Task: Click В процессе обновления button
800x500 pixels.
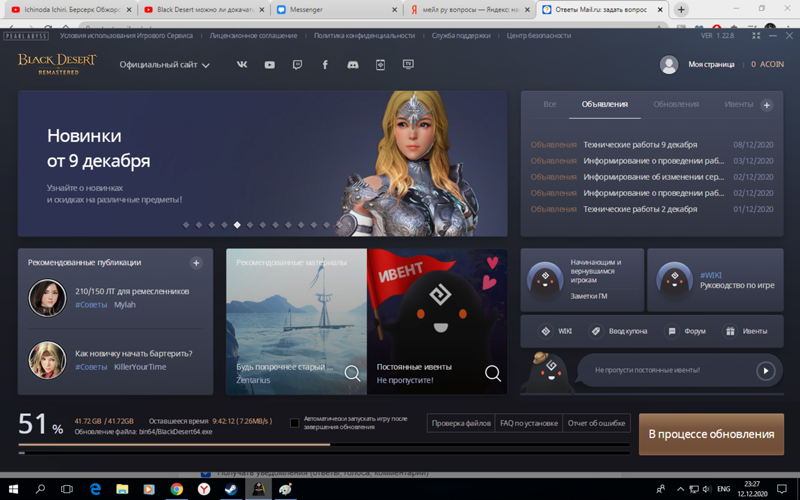Action: (x=711, y=434)
